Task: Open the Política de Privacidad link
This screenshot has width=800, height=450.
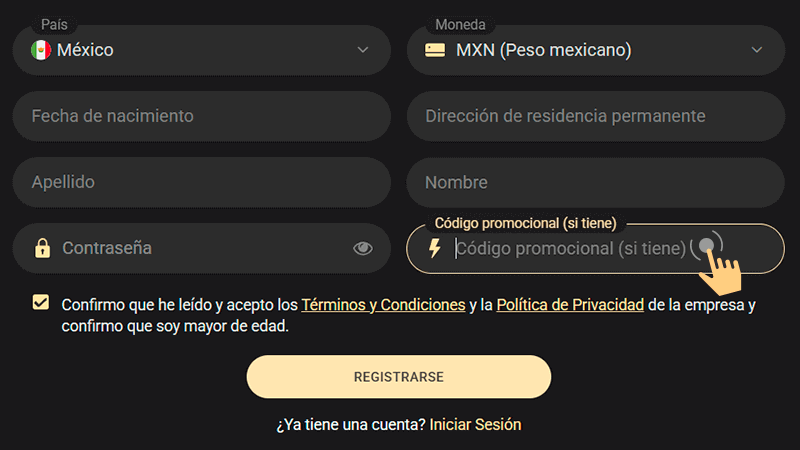Action: tap(569, 305)
